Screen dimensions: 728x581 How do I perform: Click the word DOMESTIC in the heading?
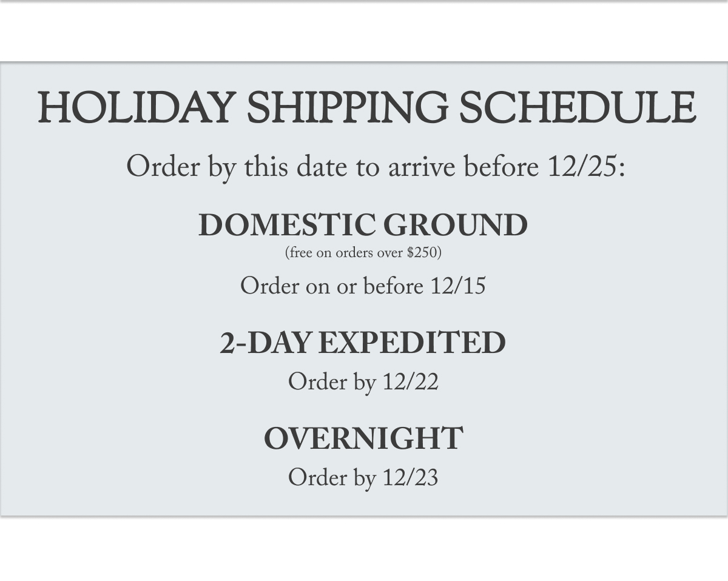click(286, 225)
